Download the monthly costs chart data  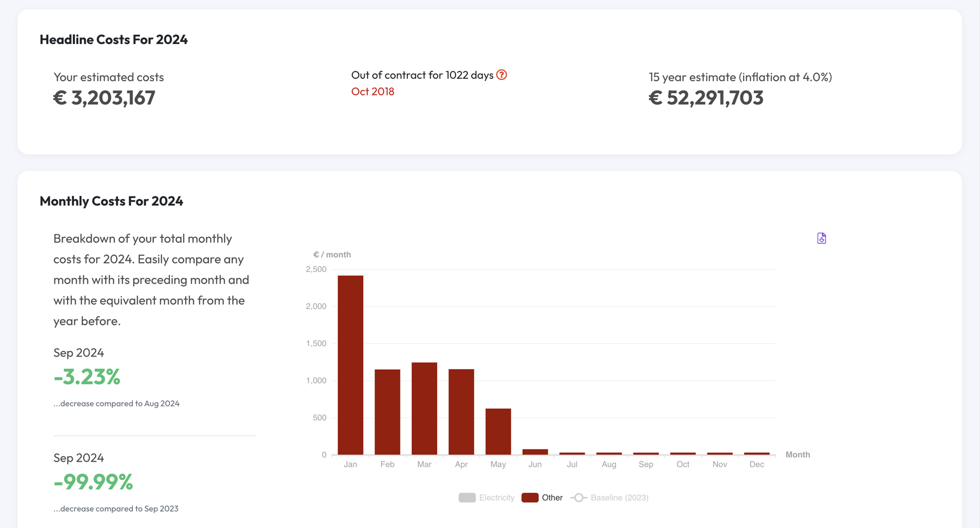[x=822, y=238]
